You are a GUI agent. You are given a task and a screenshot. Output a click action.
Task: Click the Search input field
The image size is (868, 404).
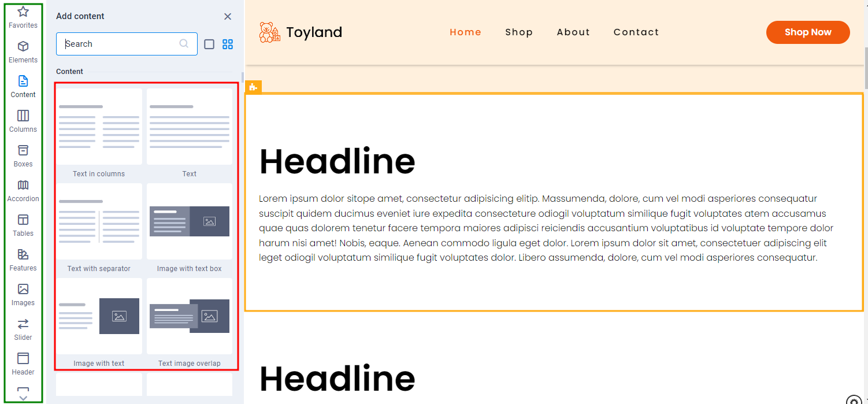[x=127, y=44]
